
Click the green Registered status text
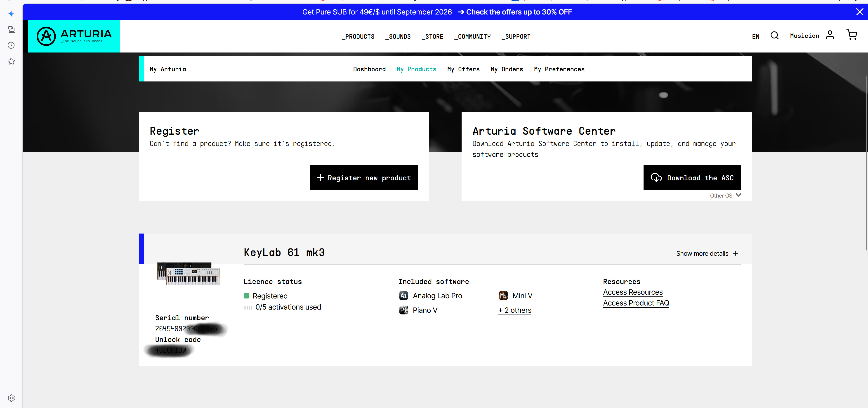coord(270,296)
